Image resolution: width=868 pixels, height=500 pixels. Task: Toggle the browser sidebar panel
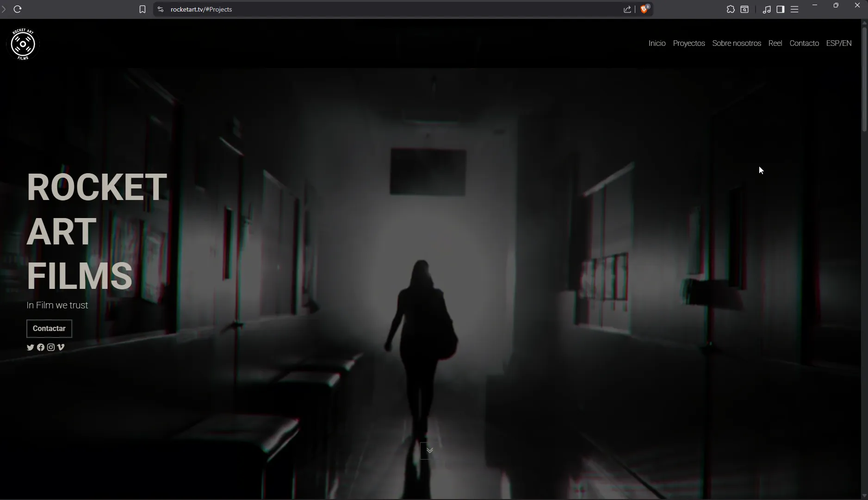(x=780, y=9)
